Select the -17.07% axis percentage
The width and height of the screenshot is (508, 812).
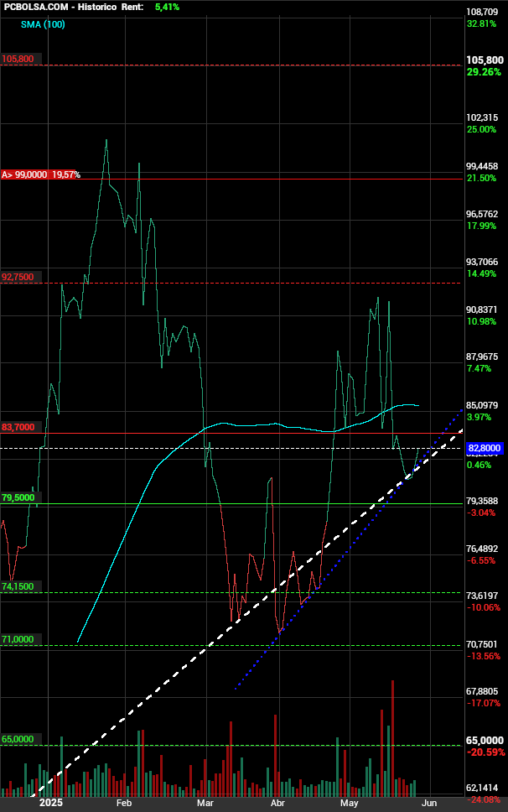point(484,703)
